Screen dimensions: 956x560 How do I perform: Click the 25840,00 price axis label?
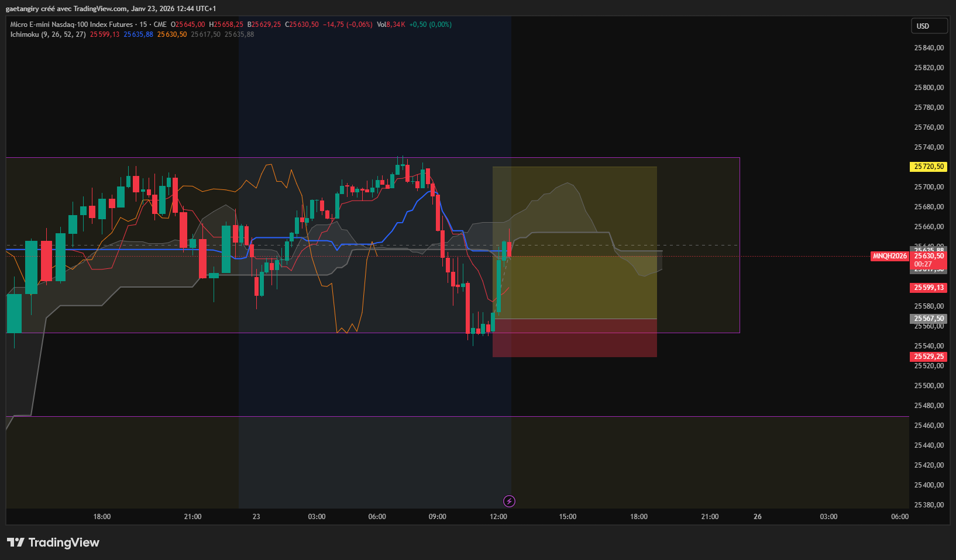929,48
